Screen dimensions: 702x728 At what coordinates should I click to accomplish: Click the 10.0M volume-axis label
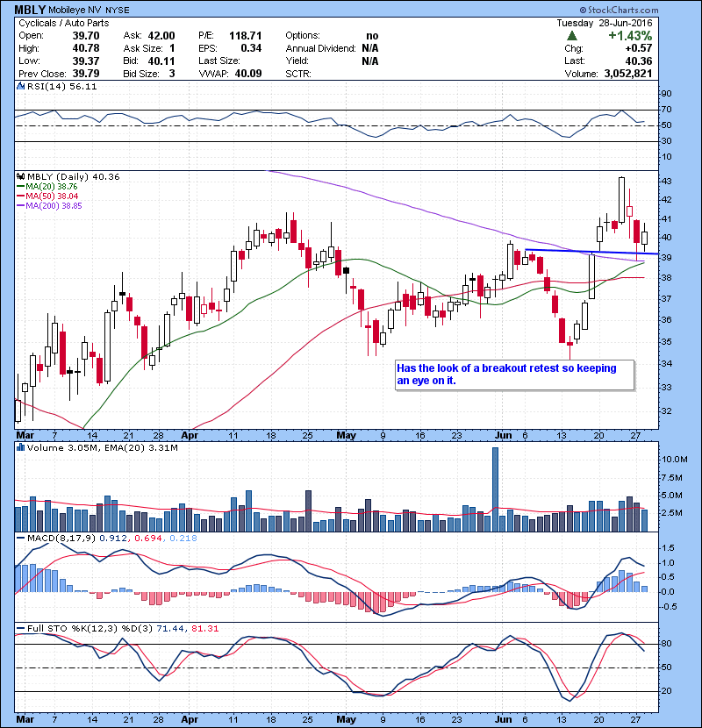tap(675, 460)
